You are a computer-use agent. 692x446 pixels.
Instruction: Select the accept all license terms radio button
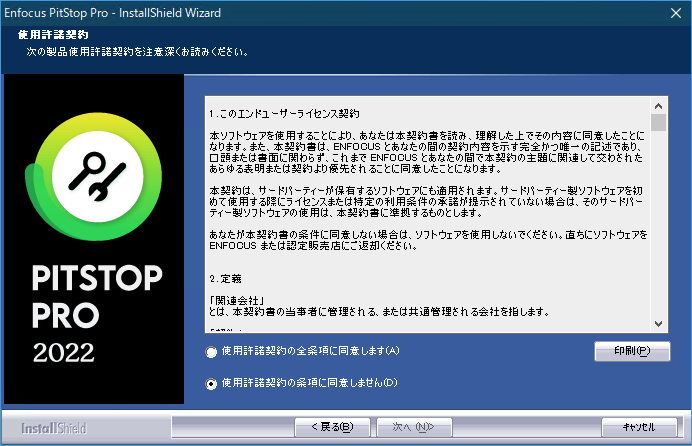coord(211,352)
